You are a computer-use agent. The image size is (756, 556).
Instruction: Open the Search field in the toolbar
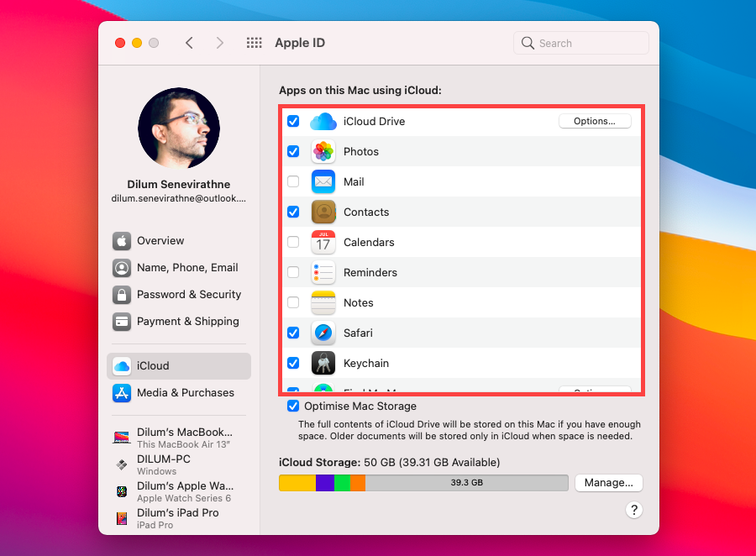click(x=580, y=42)
